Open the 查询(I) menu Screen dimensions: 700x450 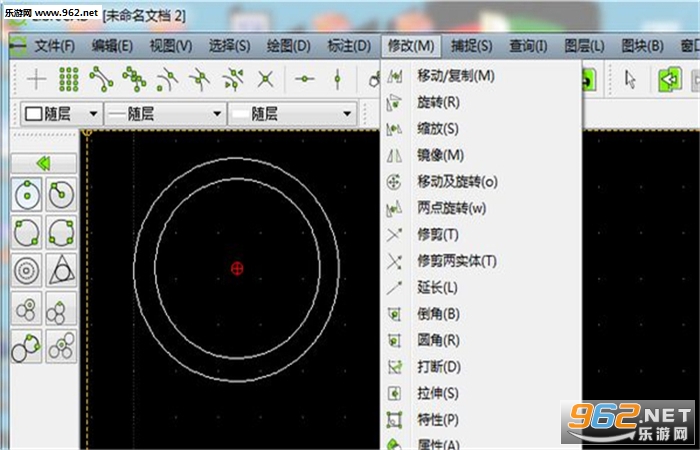coord(528,46)
